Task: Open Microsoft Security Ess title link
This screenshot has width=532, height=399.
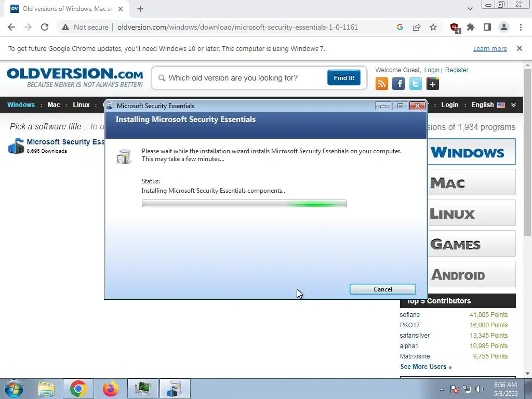Action: pos(65,142)
